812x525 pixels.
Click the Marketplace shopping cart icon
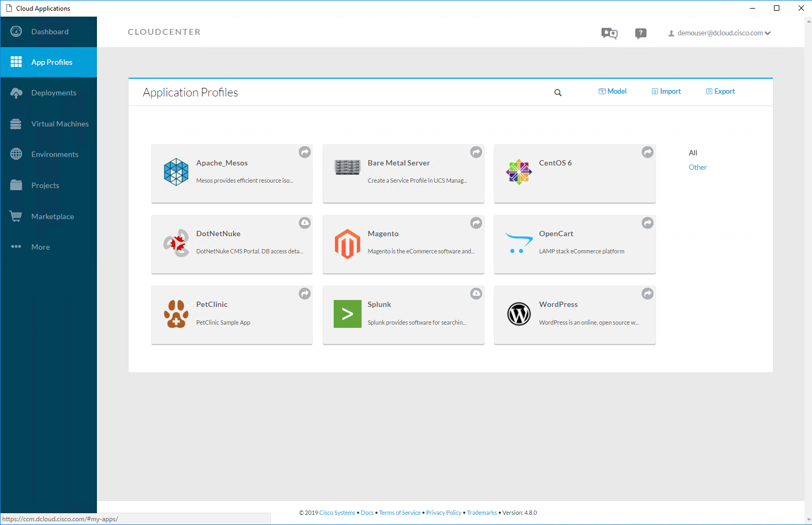coord(16,216)
